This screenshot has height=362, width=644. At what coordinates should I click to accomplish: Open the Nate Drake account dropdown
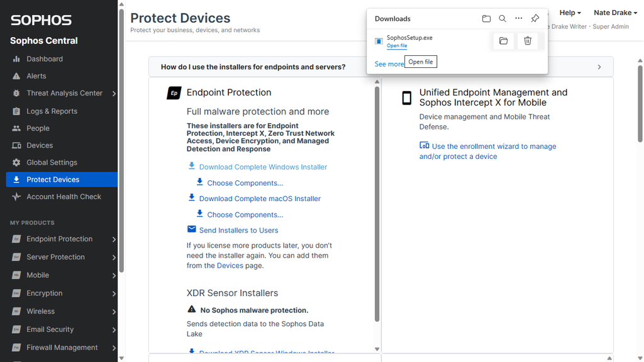[x=615, y=13]
